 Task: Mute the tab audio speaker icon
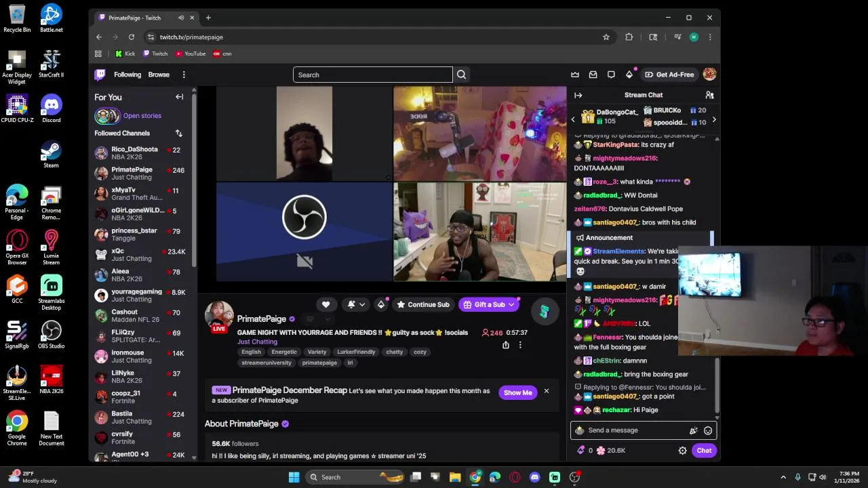[180, 18]
